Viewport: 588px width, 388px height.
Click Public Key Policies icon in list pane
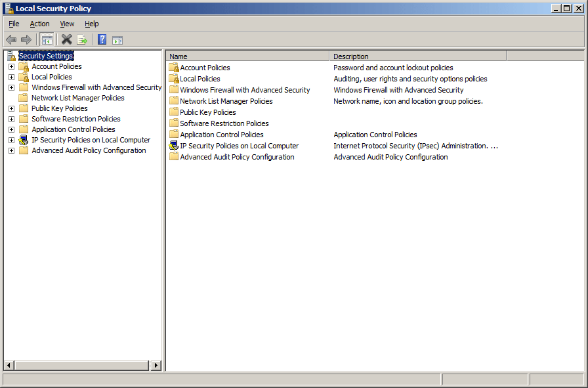coord(174,112)
